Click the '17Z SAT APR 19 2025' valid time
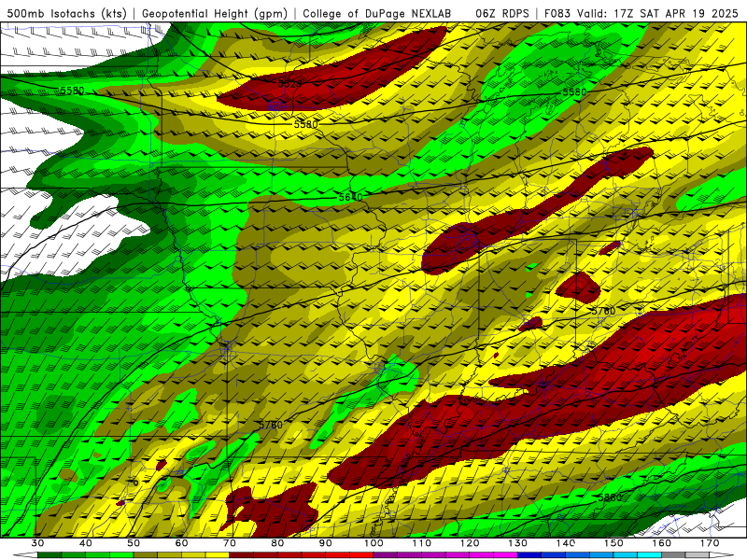Screen dimensions: 747x560 tap(675, 14)
